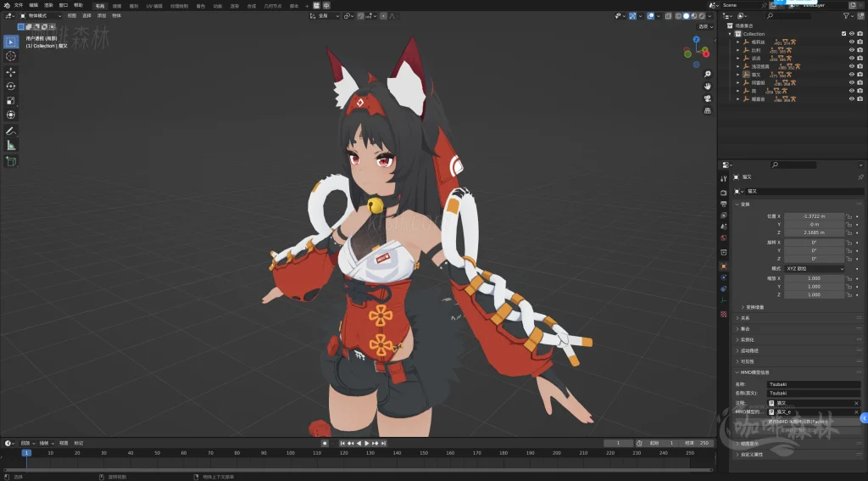This screenshot has height=481, width=868.
Task: Disable Collection in renders via camera icon
Action: (x=860, y=34)
